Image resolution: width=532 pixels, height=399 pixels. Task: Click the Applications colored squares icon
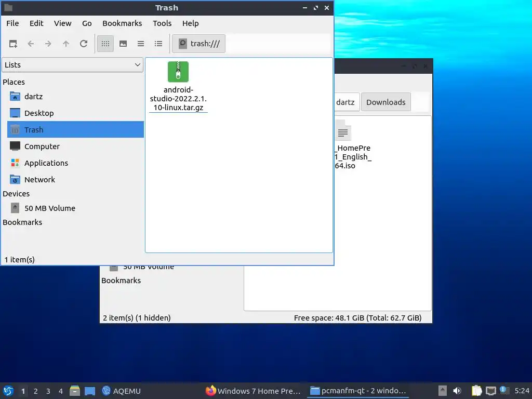click(x=15, y=163)
